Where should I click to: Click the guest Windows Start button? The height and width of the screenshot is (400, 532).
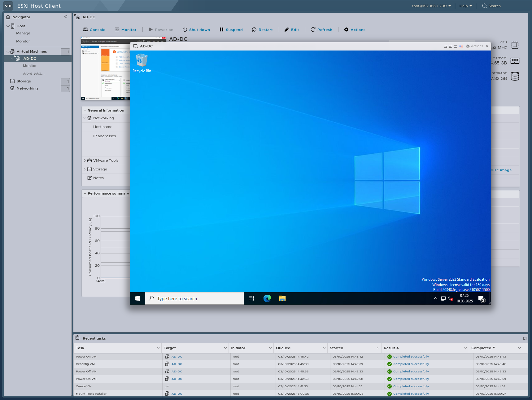(137, 298)
